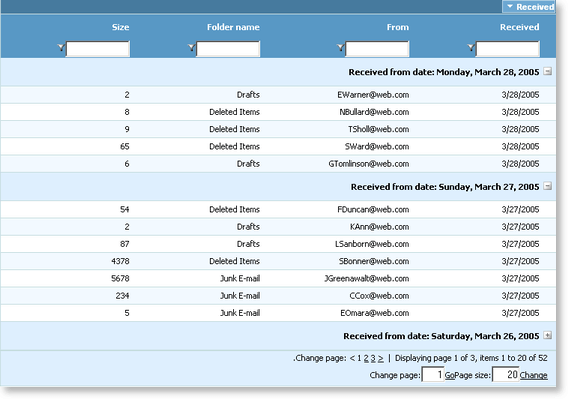Click Drafts in the EWarner row
This screenshot has width=568, height=399.
[248, 95]
